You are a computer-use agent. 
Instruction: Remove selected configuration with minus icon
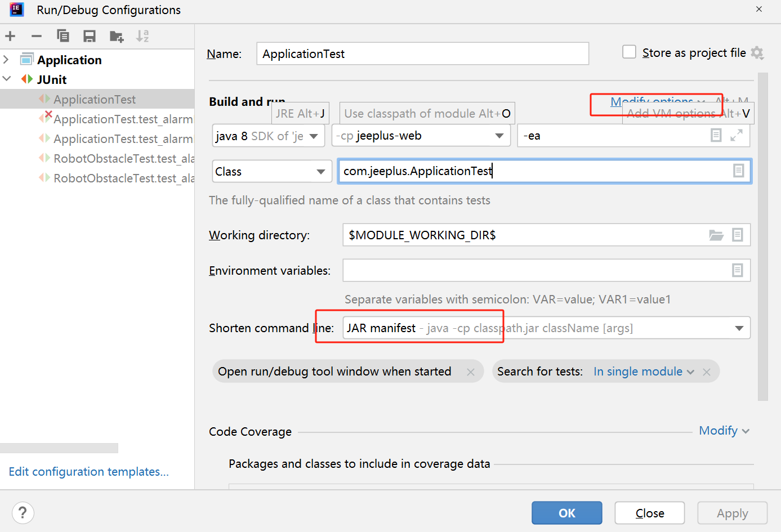pyautogui.click(x=37, y=37)
